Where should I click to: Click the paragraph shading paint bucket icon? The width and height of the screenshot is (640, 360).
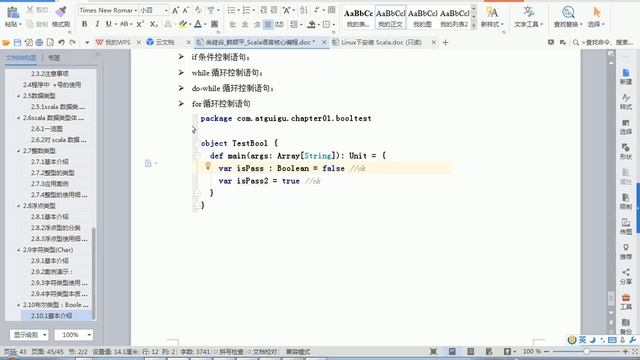(311, 24)
